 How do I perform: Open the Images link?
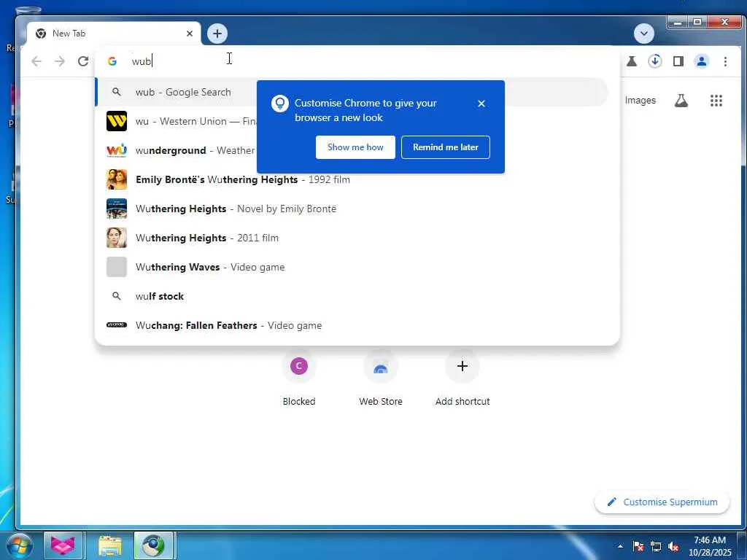coord(640,101)
